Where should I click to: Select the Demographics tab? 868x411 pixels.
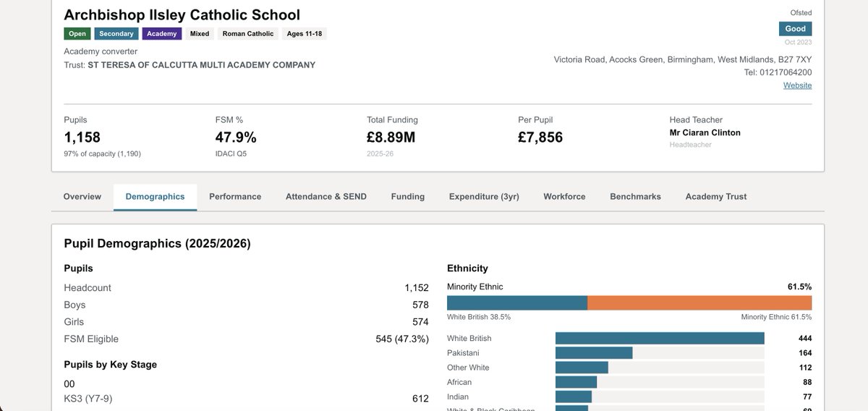click(155, 197)
